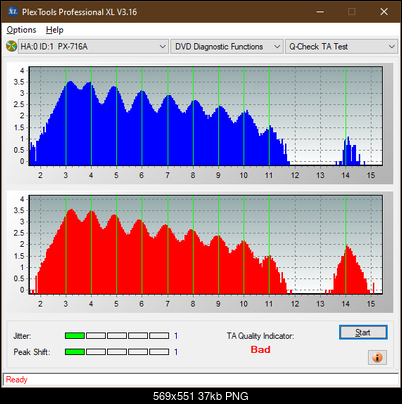
Task: Click the Jitter label
Action: pos(22,336)
